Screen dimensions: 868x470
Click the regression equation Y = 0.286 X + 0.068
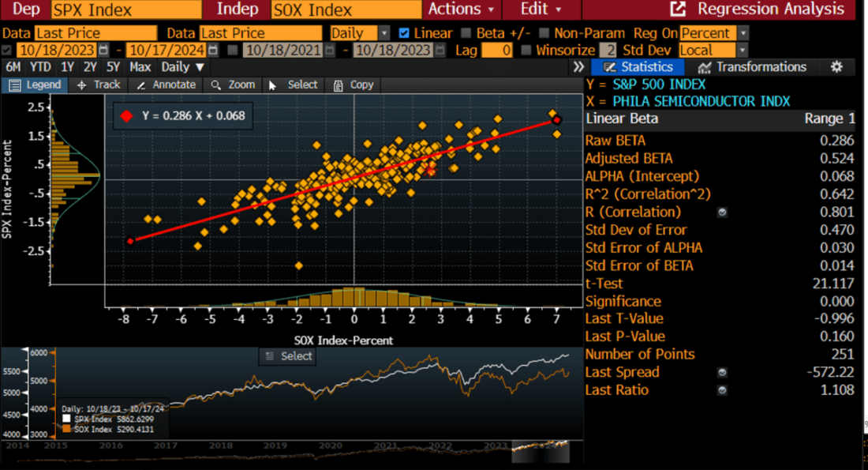[193, 116]
